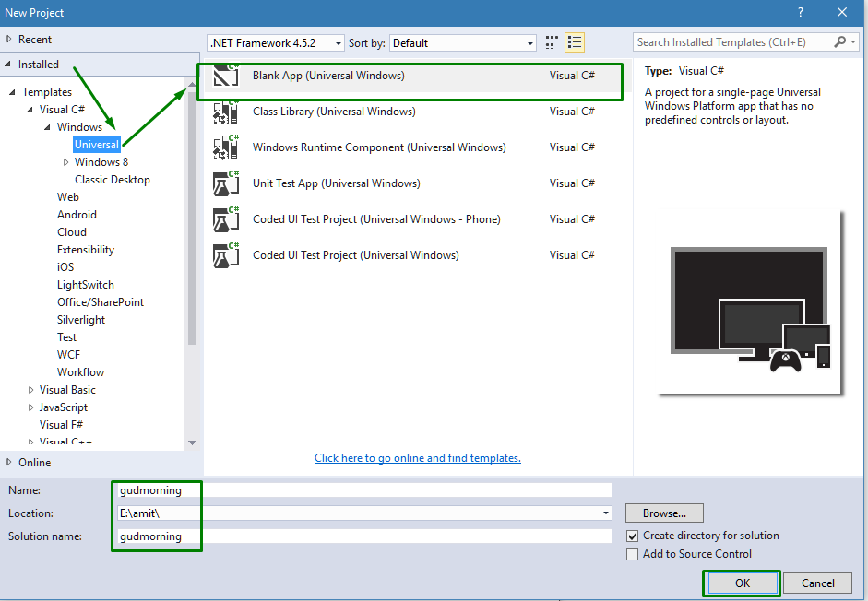868x601 pixels.
Task: Collapse the Templates tree node
Action: click(x=12, y=92)
